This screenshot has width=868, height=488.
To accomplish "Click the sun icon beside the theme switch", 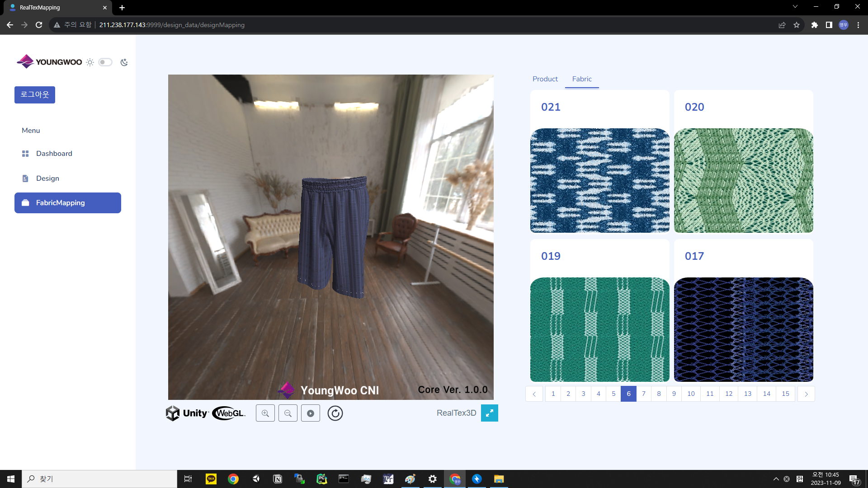I will (90, 62).
